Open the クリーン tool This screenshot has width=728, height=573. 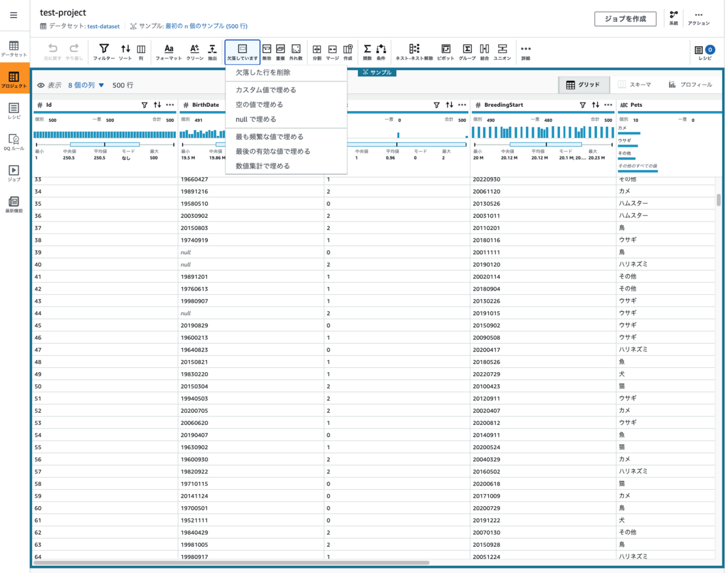coord(195,52)
